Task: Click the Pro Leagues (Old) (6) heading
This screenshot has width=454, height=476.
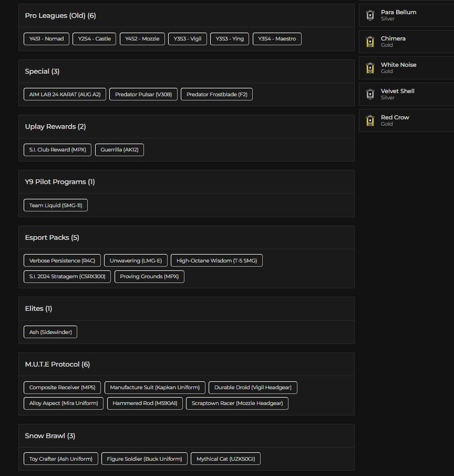Action: pos(60,15)
